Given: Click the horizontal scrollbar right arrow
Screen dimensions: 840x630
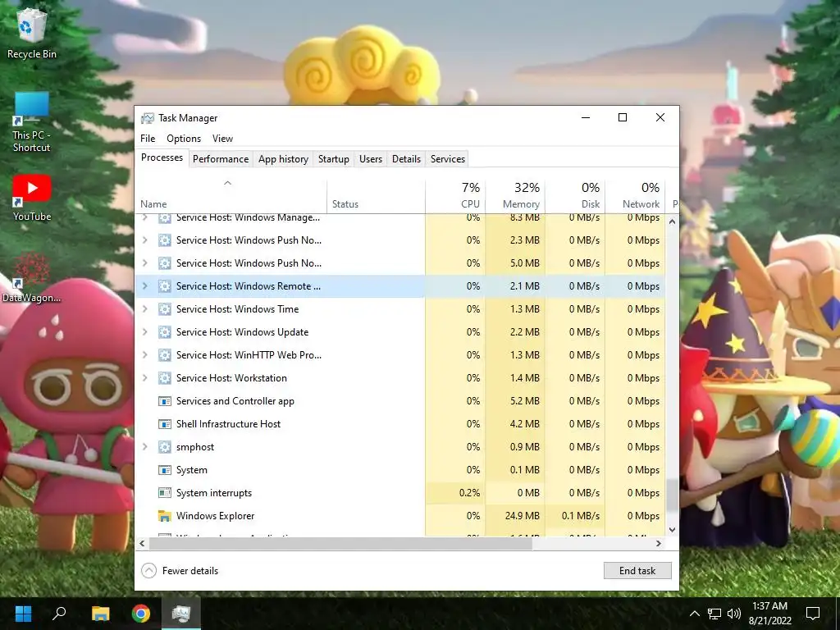Looking at the screenshot, I should pos(659,543).
